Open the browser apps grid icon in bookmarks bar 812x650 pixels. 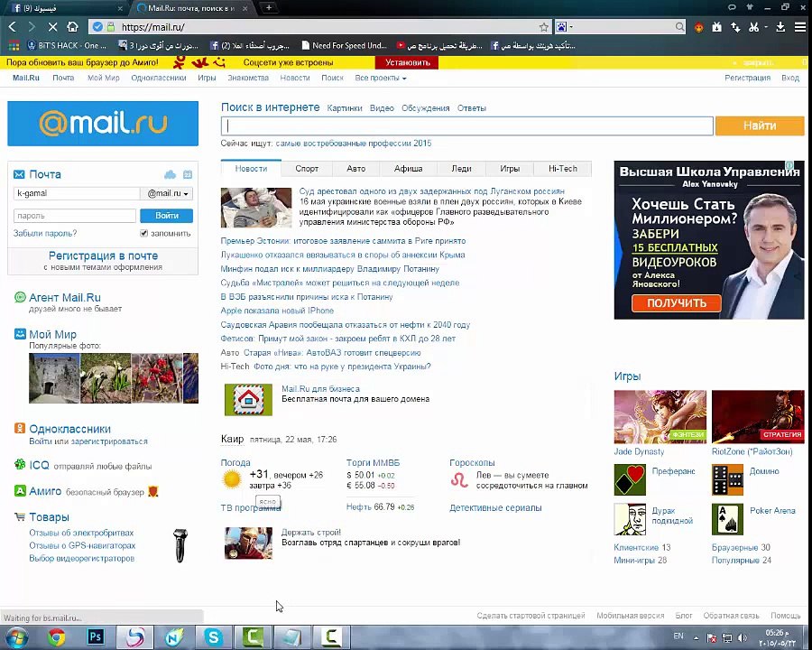pyautogui.click(x=14, y=46)
